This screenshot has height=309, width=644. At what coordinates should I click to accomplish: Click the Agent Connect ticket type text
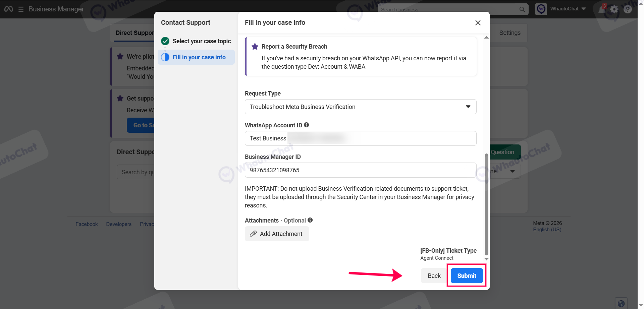coord(437,258)
